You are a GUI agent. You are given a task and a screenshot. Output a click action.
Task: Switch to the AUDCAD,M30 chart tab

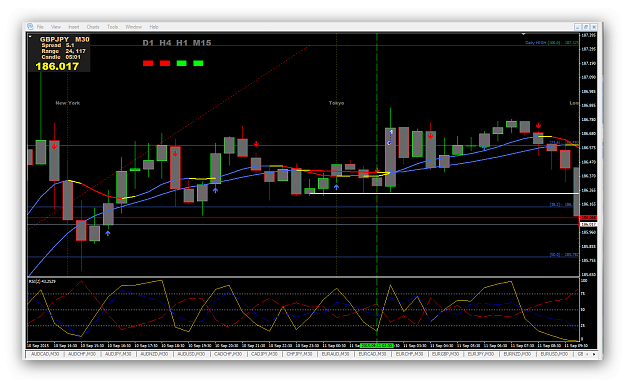pyautogui.click(x=45, y=354)
